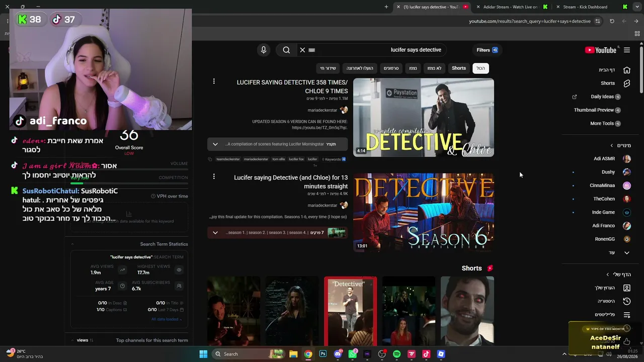Open the YouTube guide hamburger menu

pos(627,50)
